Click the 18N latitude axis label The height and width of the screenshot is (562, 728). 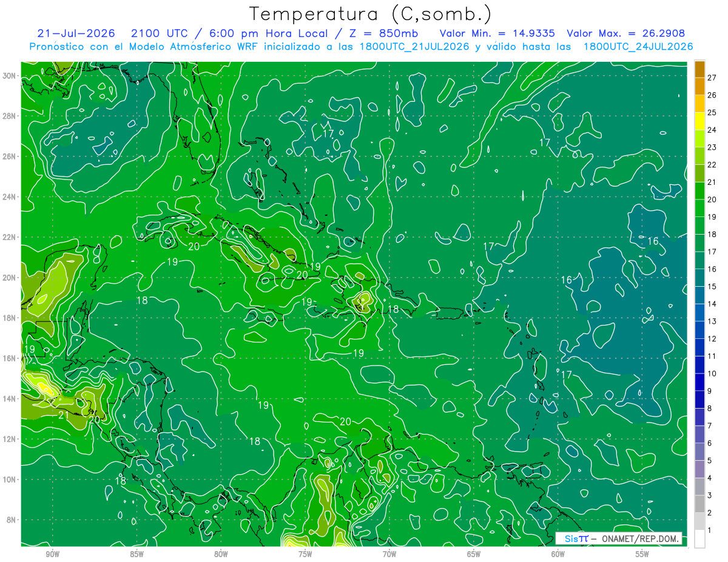click(9, 318)
